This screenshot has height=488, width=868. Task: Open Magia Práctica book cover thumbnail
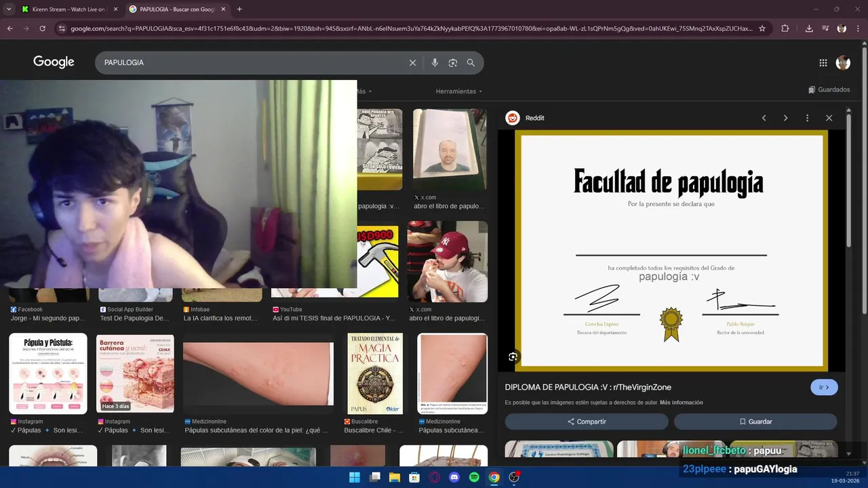pos(374,373)
